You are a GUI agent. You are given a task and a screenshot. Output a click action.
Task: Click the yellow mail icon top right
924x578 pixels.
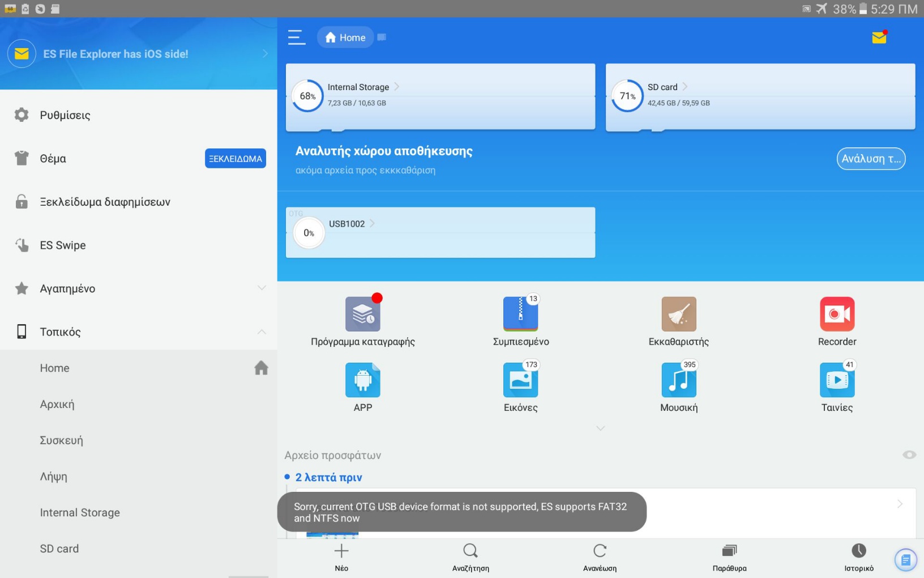click(879, 37)
